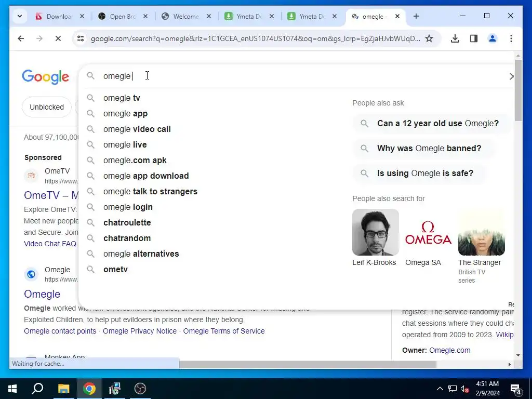Open Chrome downloads icon
This screenshot has width=532, height=399.
[x=455, y=38]
